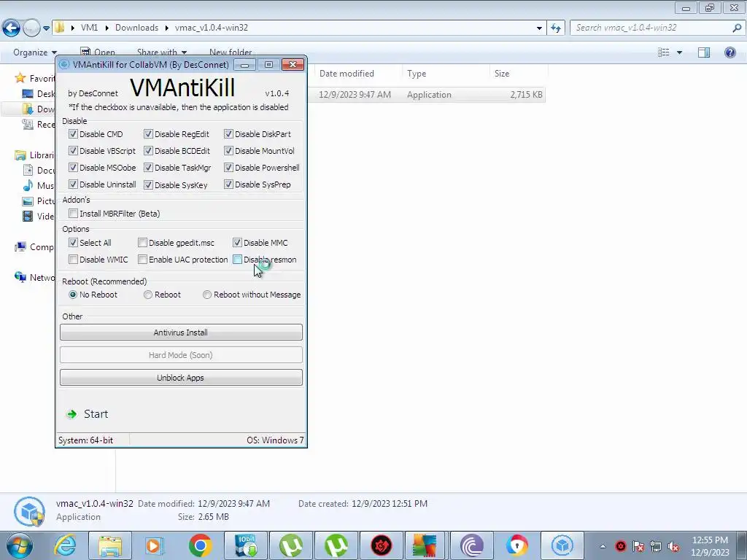Click the Network icon in sidebar

click(x=20, y=277)
